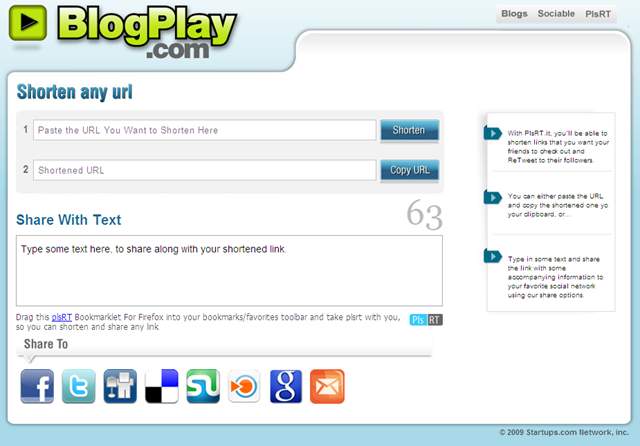This screenshot has width=640, height=446.
Task: Click 'Type in some text and share' tip text
Action: (556, 277)
